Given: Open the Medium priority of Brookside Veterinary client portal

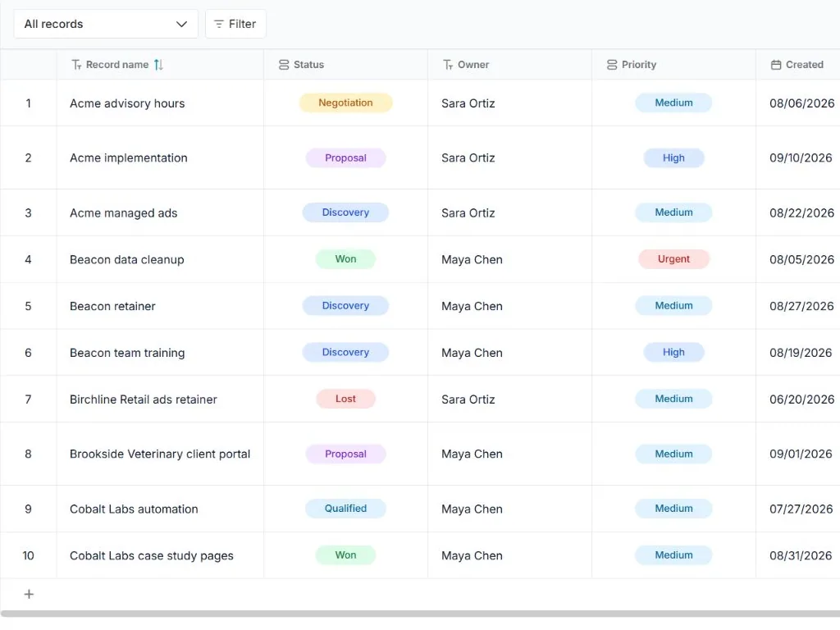Looking at the screenshot, I should pos(673,454).
